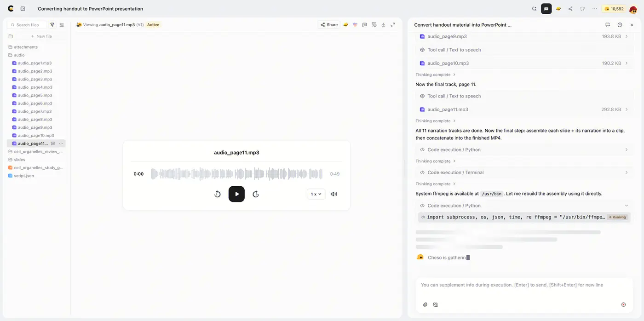
Task: Click the popcorn icon in the viewer toolbar
Action: (x=355, y=25)
